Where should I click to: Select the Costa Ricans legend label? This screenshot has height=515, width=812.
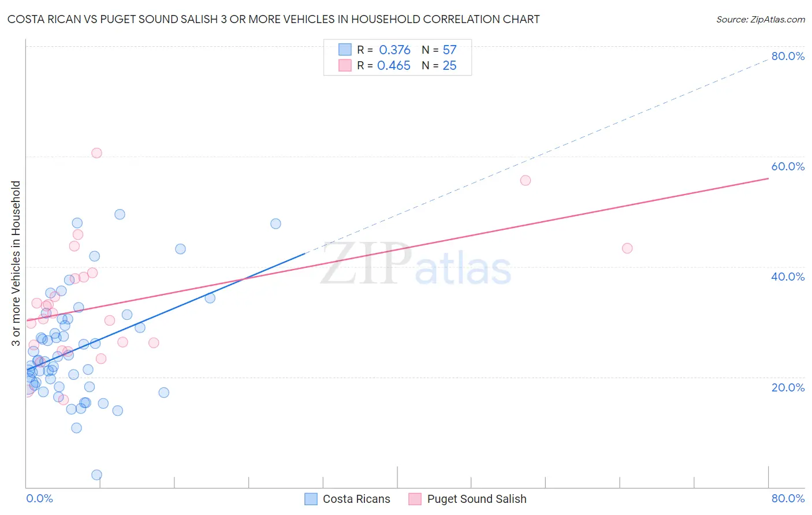point(356,499)
